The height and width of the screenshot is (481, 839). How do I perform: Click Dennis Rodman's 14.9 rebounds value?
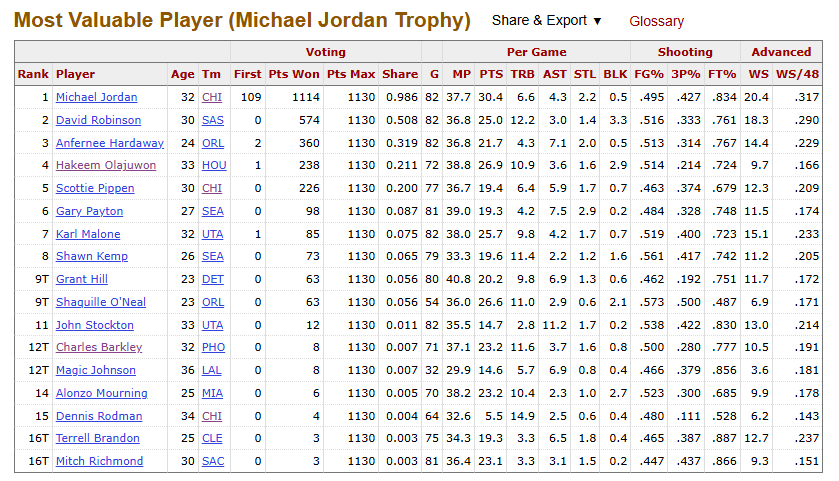click(x=522, y=416)
